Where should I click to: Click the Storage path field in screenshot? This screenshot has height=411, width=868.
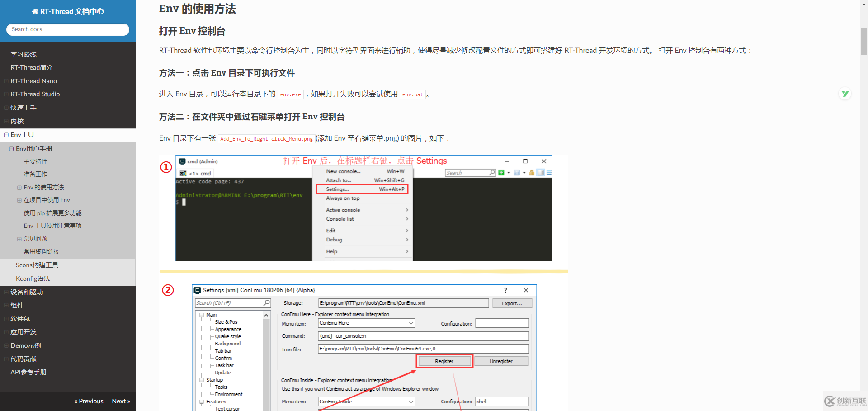[403, 303]
